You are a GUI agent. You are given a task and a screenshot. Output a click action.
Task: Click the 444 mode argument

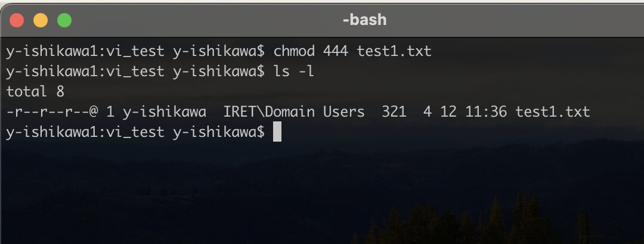point(336,51)
